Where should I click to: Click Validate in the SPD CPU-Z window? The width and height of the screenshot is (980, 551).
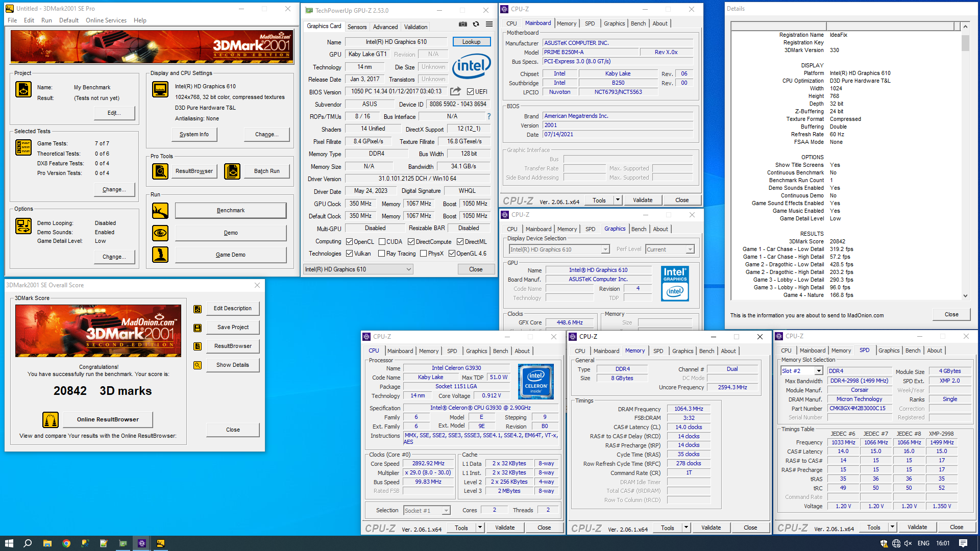point(917,527)
